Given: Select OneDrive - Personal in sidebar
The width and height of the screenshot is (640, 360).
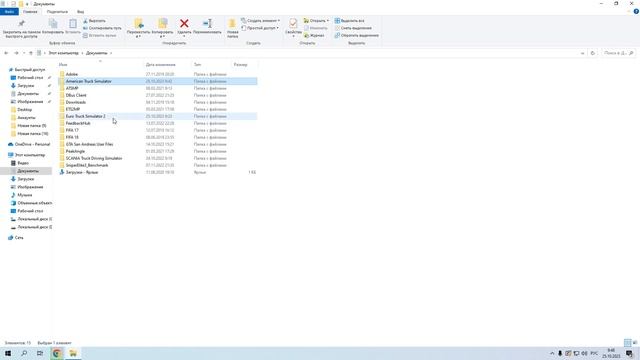Looking at the screenshot, I should tap(32, 144).
